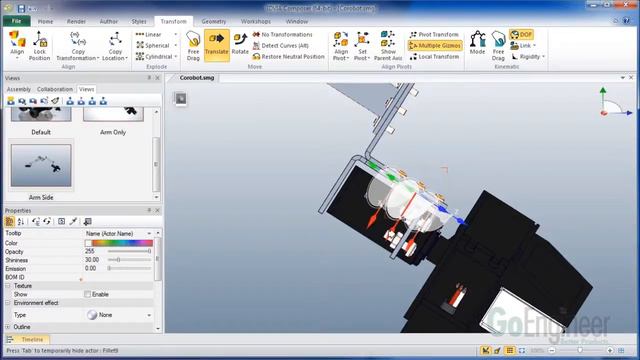Image resolution: width=640 pixels, height=360 pixels.
Task: Open Linear dropdown arrow
Action: point(176,35)
